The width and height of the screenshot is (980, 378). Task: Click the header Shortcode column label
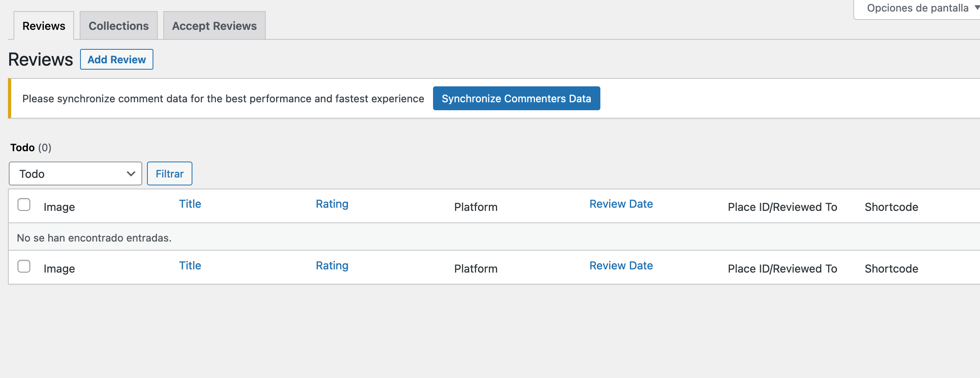pos(891,207)
